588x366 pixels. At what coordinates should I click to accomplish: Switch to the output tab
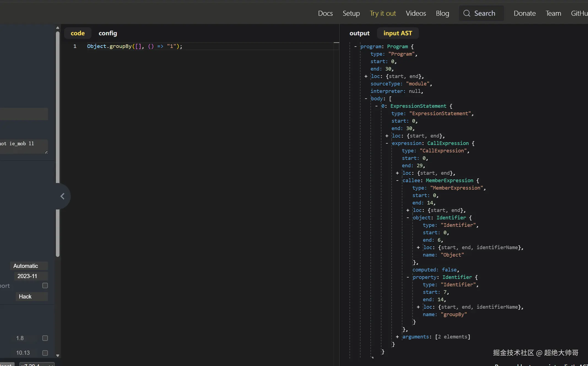(359, 33)
